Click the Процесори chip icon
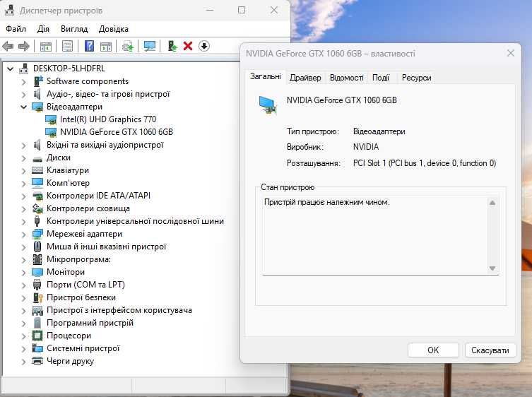Viewport: 532px width, 397px height. click(x=37, y=336)
